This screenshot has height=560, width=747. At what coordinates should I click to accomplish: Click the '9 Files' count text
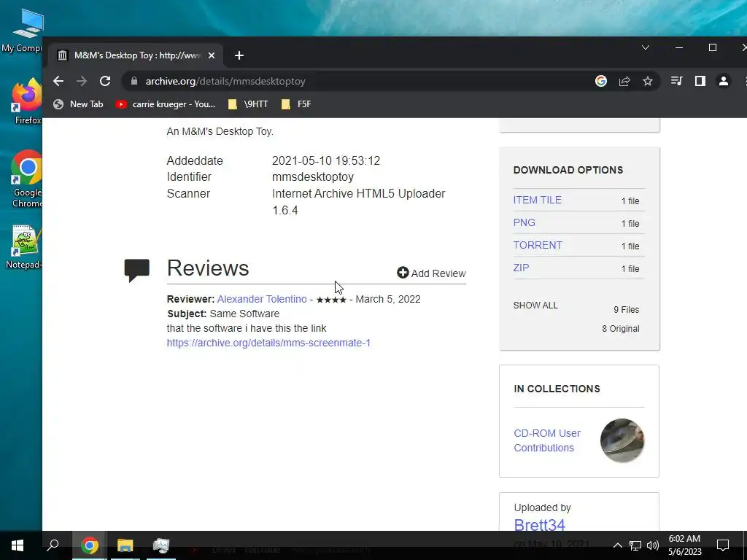(627, 309)
